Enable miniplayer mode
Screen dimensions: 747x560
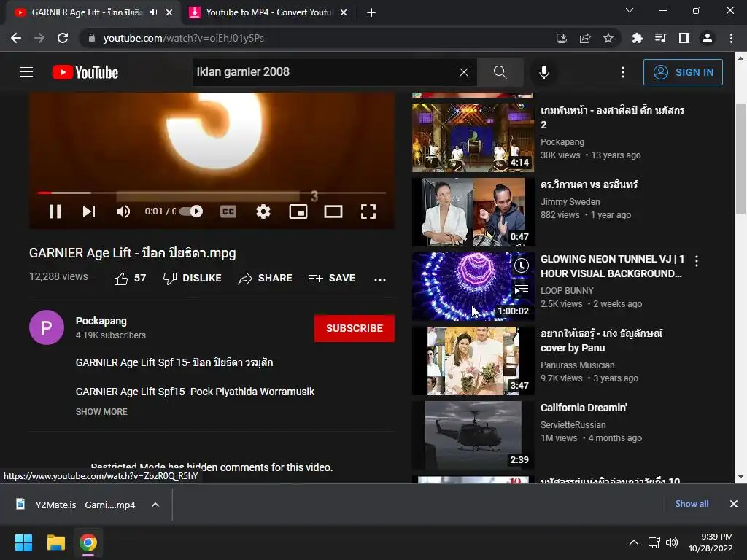click(298, 211)
